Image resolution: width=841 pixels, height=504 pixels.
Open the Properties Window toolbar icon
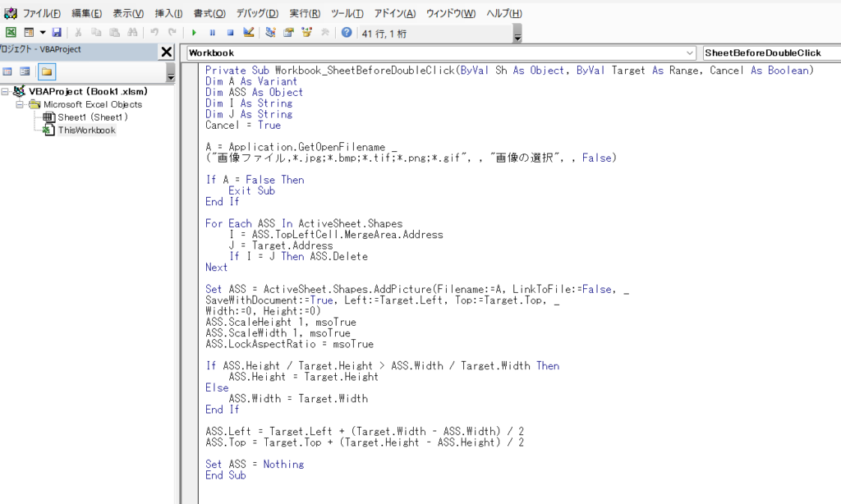click(288, 32)
